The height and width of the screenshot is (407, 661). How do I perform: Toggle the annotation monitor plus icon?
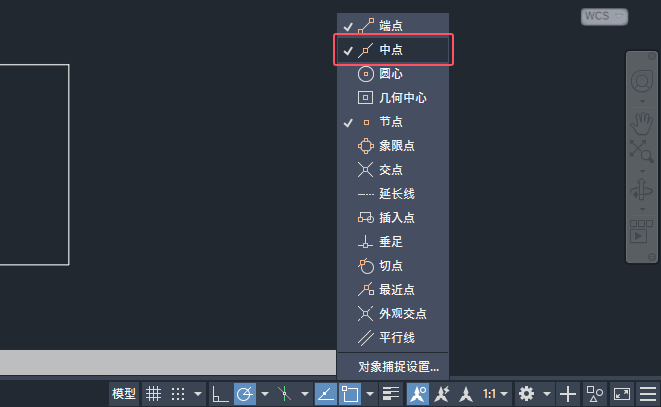568,394
